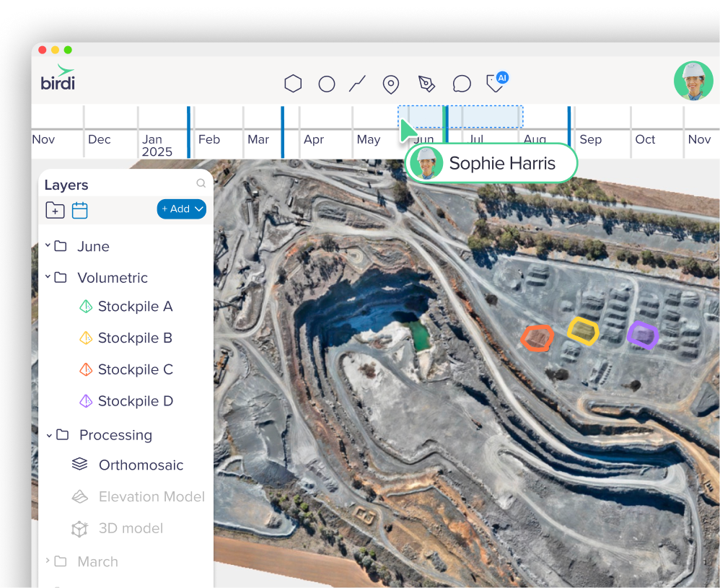Select the March folder label
This screenshot has width=720, height=588.
pos(98,562)
